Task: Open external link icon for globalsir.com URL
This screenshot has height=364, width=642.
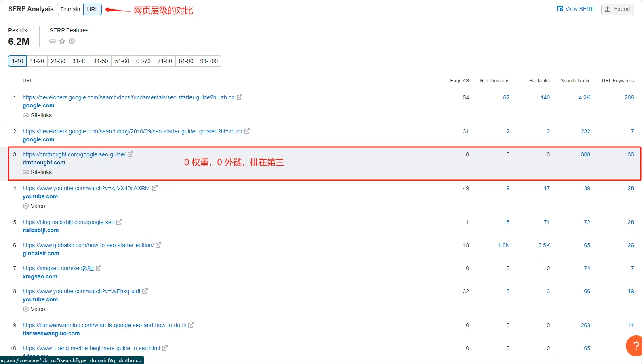Action: (x=158, y=245)
